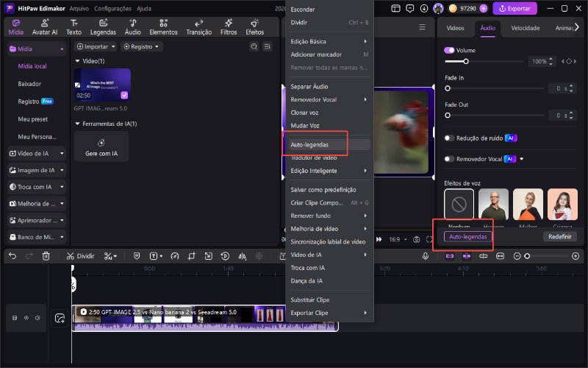The height and width of the screenshot is (368, 588).
Task: Open the Baixador sidebar item
Action: coord(29,84)
